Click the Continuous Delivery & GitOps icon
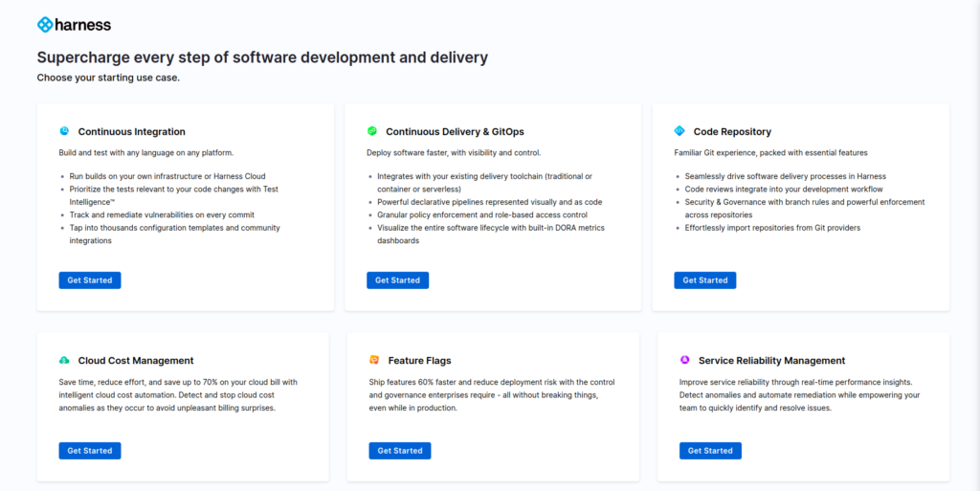Screen dimensions: 980x491 [372, 131]
